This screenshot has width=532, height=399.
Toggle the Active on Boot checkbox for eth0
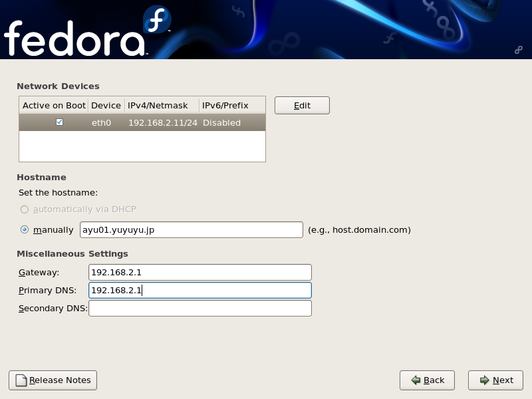(59, 122)
